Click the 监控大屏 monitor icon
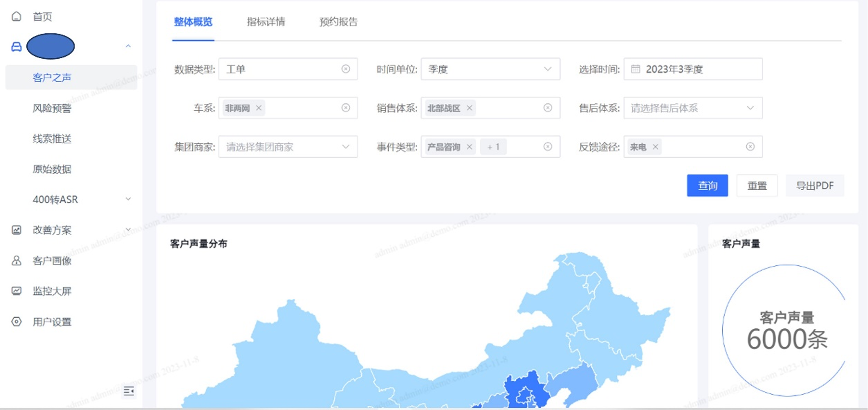 (16, 291)
